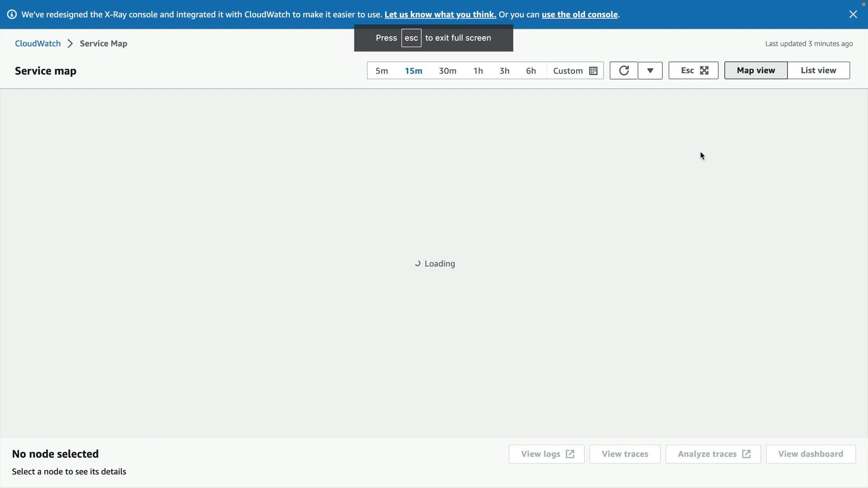
Task: Click the refresh service map icon
Action: [x=623, y=70]
